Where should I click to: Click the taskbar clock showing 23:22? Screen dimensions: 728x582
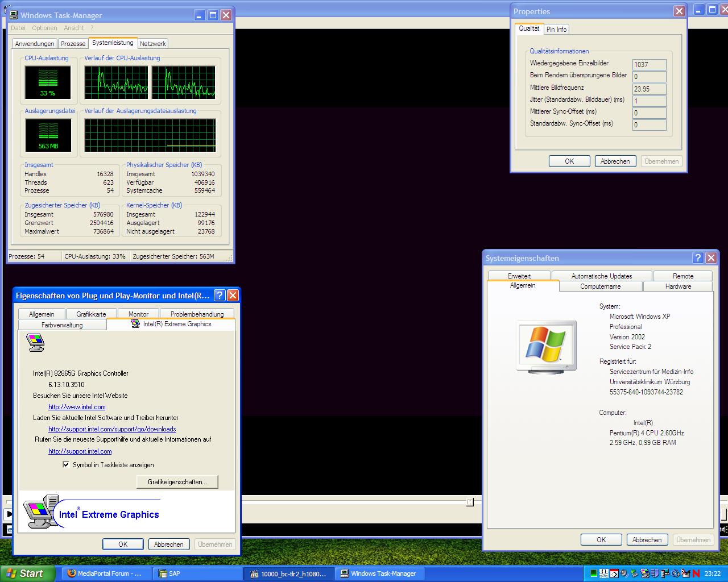[713, 573]
